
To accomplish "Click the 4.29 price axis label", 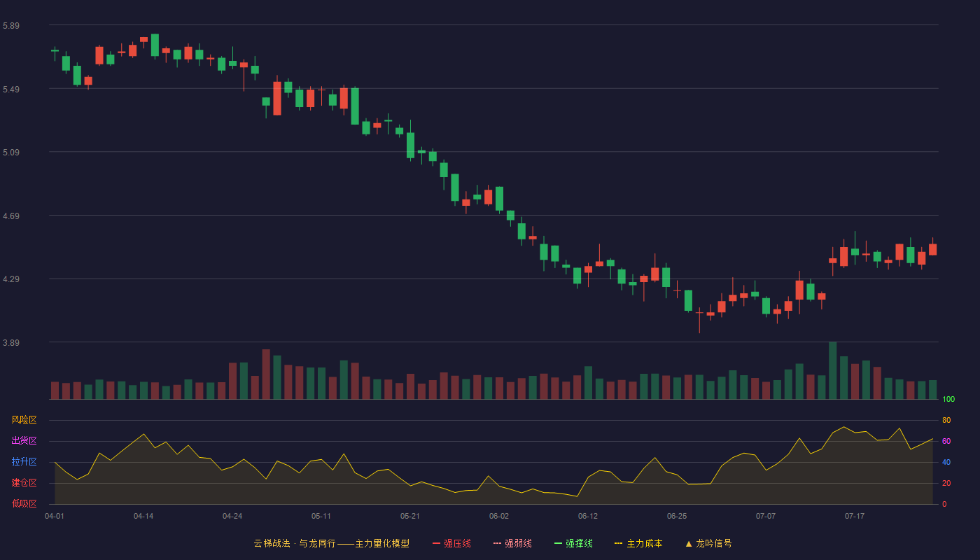I will [11, 279].
